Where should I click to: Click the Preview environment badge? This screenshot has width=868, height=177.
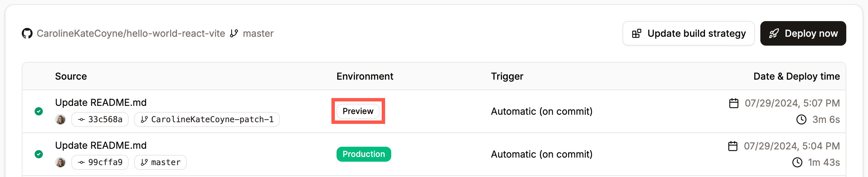pyautogui.click(x=358, y=111)
